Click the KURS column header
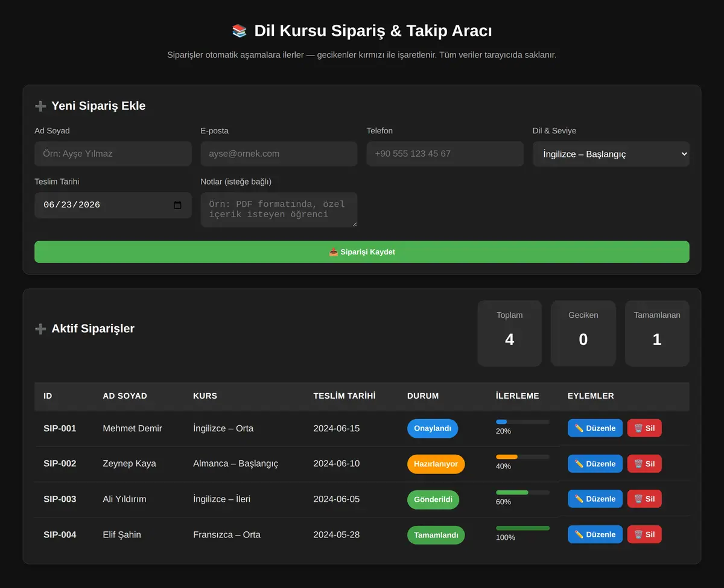724x588 pixels. (205, 396)
